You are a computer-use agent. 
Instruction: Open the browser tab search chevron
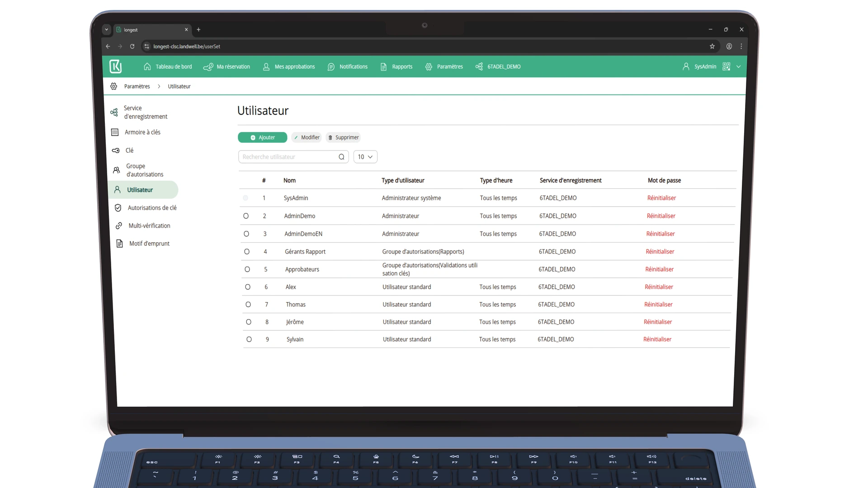point(107,29)
